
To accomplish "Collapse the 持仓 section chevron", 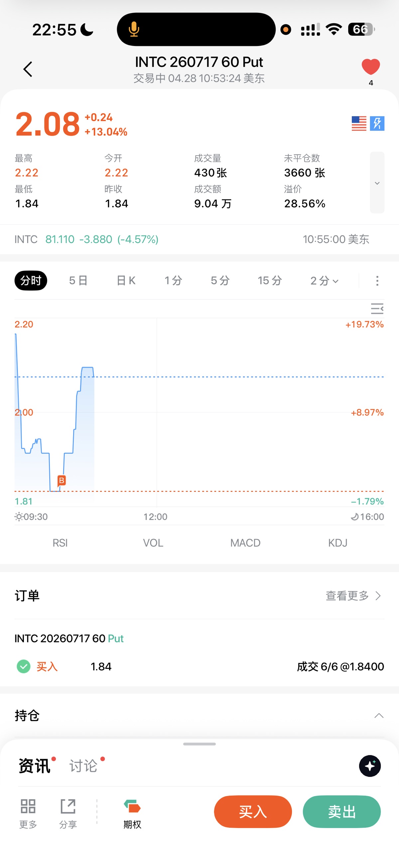I will pyautogui.click(x=379, y=715).
